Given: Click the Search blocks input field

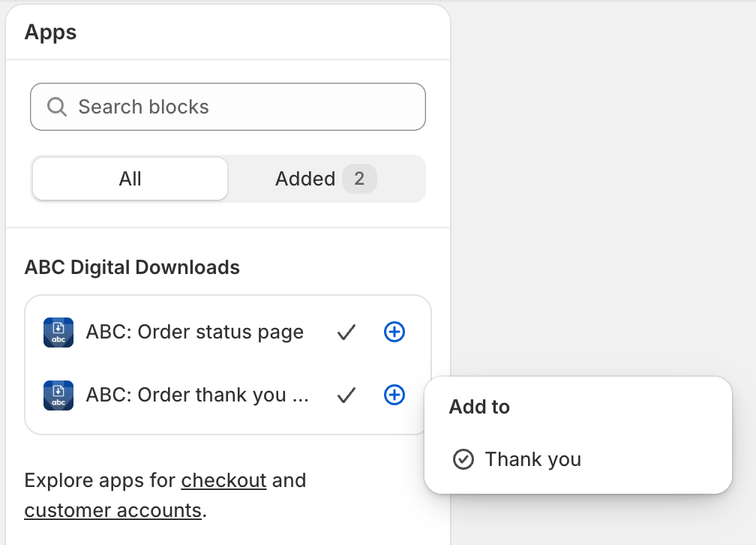Looking at the screenshot, I should coord(228,107).
